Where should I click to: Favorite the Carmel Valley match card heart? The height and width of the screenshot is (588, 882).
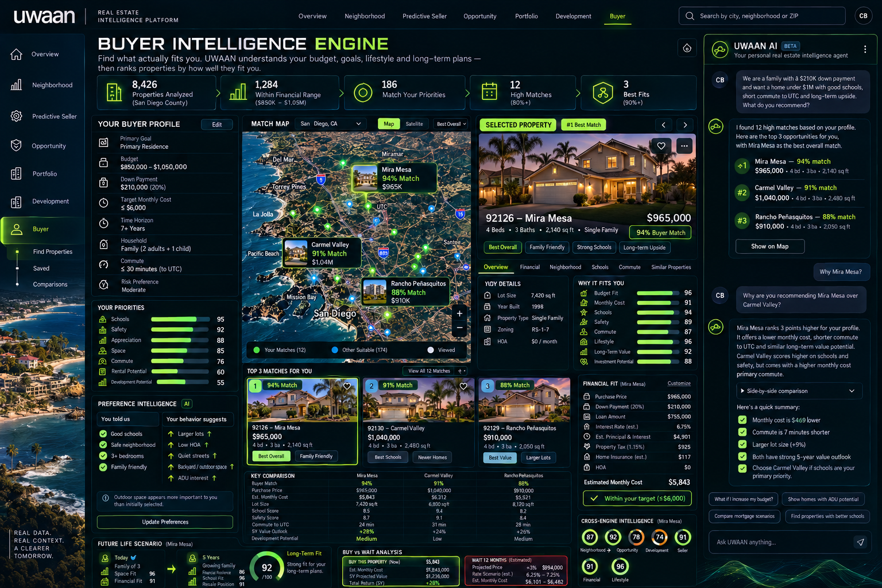point(463,386)
